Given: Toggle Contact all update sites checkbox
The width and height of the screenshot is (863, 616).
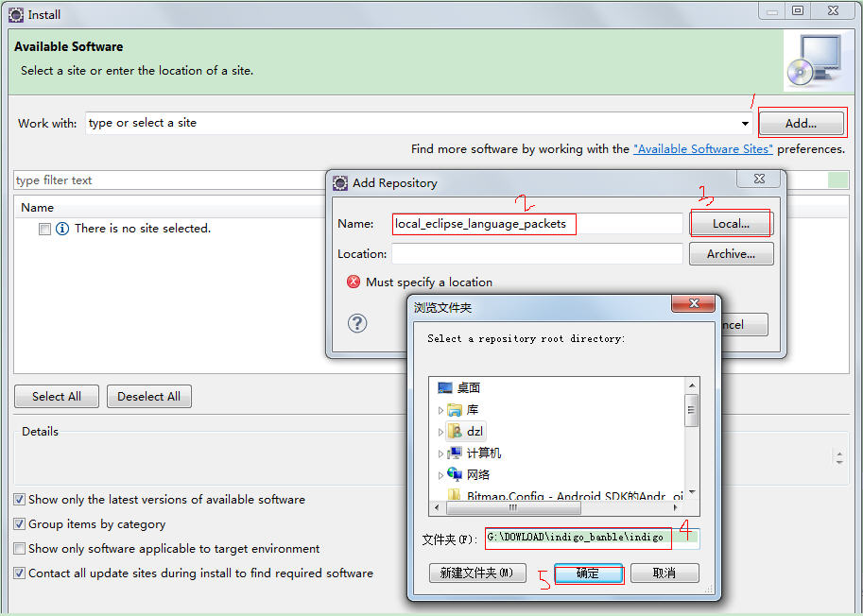Looking at the screenshot, I should [19, 573].
